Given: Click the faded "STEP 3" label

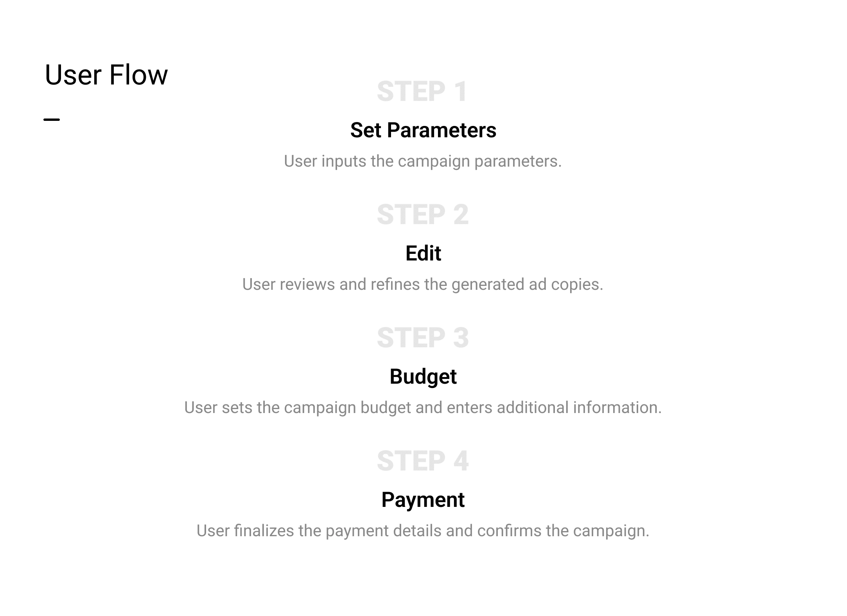Looking at the screenshot, I should 423,338.
